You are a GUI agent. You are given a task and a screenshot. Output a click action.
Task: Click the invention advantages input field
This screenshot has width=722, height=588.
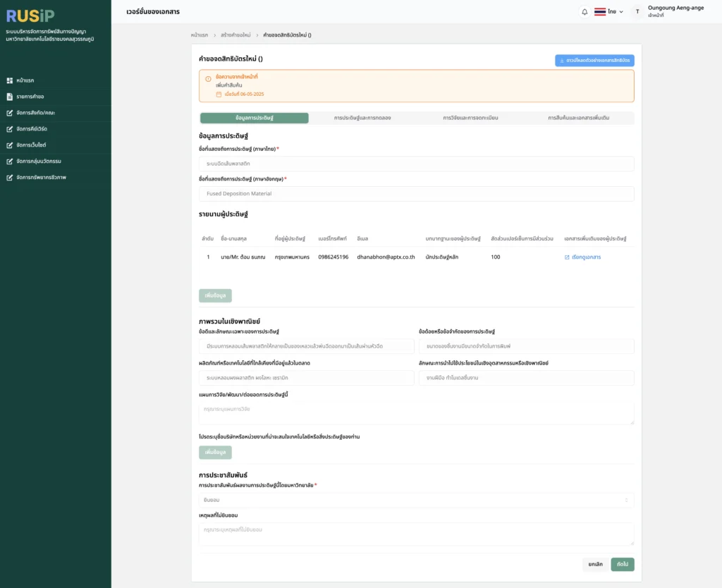(306, 346)
